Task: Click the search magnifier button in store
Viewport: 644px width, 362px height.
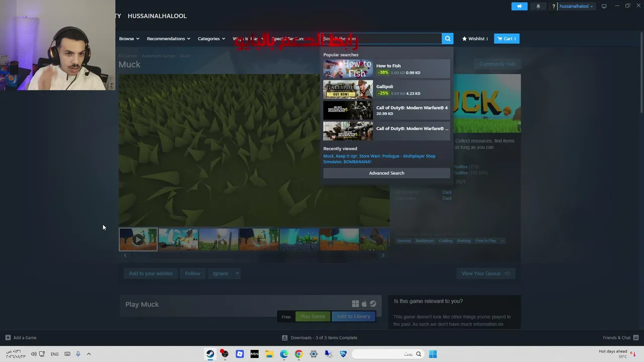Action: 447,39
